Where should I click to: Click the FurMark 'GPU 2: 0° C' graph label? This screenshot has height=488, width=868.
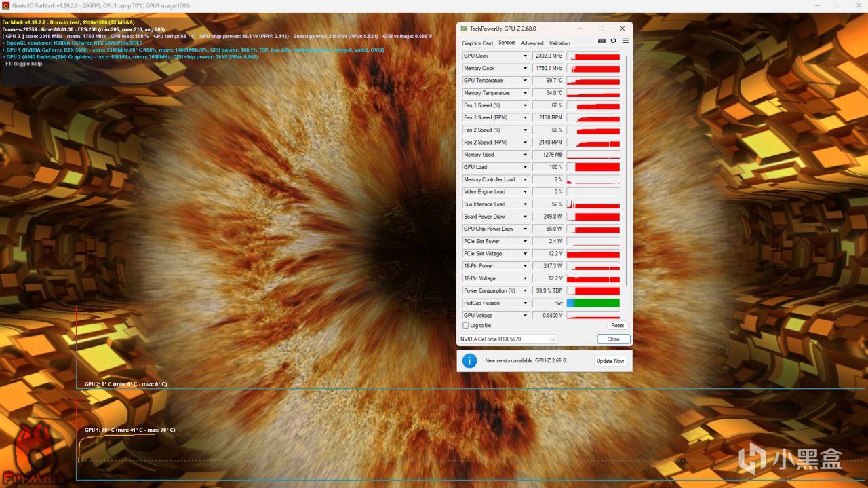click(x=125, y=384)
